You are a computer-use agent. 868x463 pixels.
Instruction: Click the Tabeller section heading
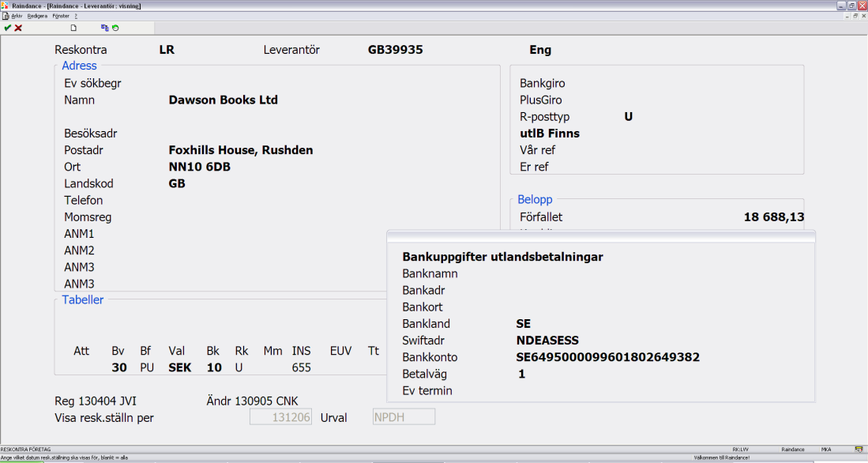click(82, 299)
